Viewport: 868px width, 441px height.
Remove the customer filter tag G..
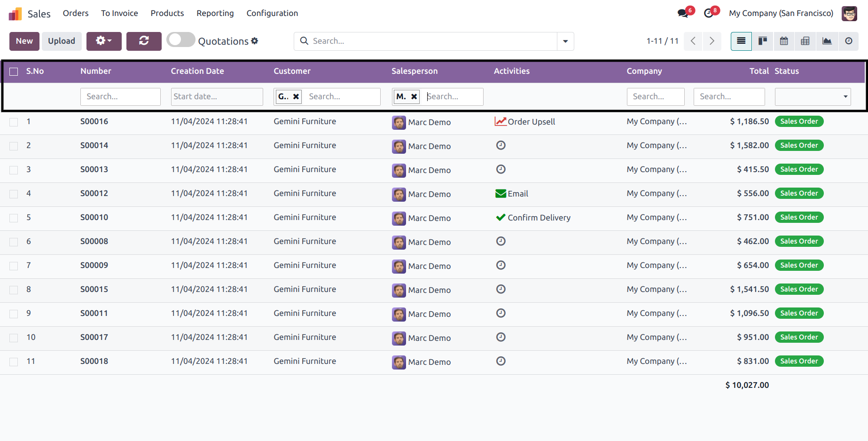[x=296, y=96]
